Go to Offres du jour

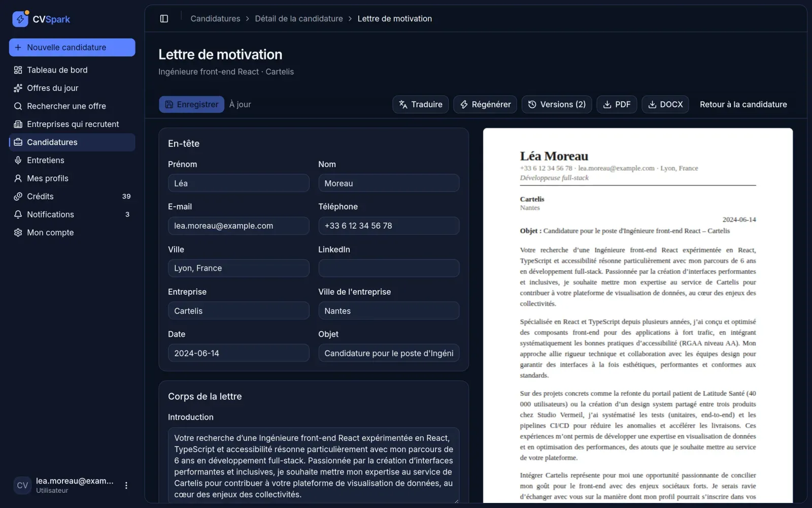point(72,88)
